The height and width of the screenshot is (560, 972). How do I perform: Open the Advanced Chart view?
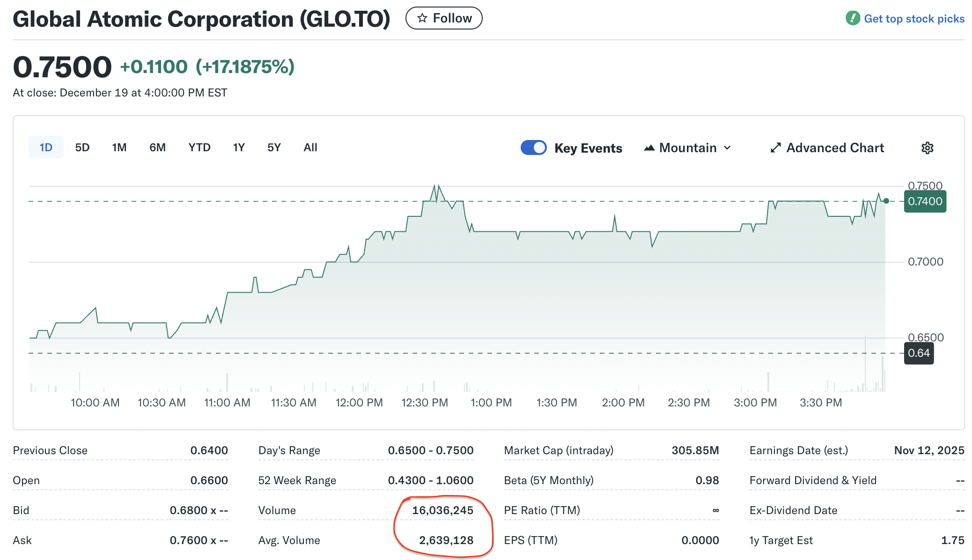(835, 148)
